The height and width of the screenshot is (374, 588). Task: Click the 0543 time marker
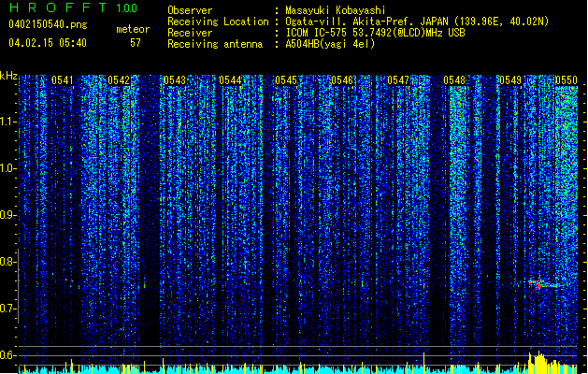click(x=175, y=80)
